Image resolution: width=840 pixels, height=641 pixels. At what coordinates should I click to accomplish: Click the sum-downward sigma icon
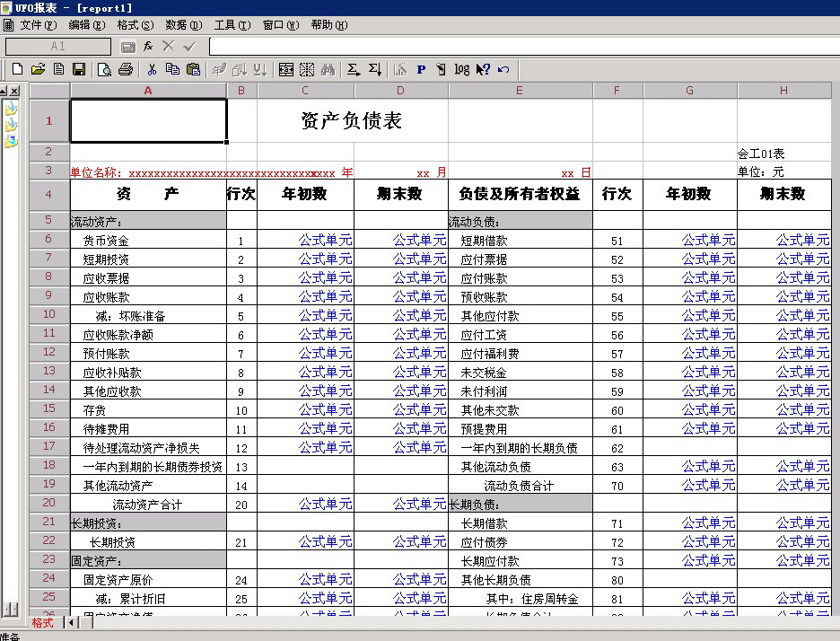pyautogui.click(x=374, y=69)
